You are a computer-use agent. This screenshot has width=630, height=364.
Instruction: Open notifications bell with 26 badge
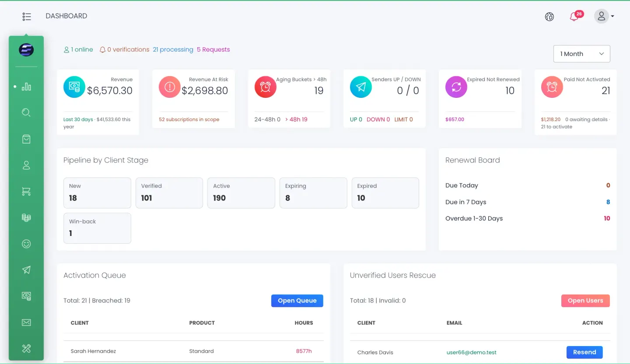point(576,16)
